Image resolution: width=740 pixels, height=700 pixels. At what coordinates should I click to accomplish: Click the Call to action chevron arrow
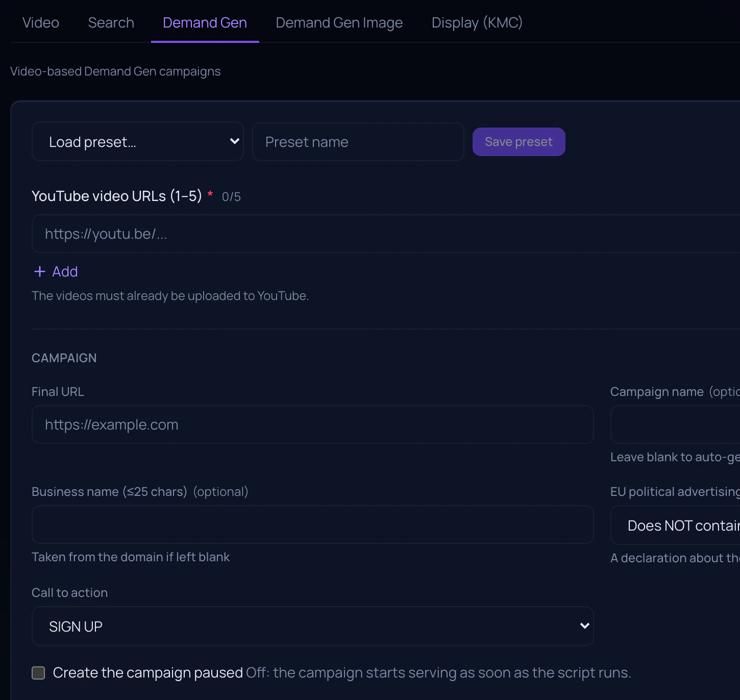click(x=585, y=626)
